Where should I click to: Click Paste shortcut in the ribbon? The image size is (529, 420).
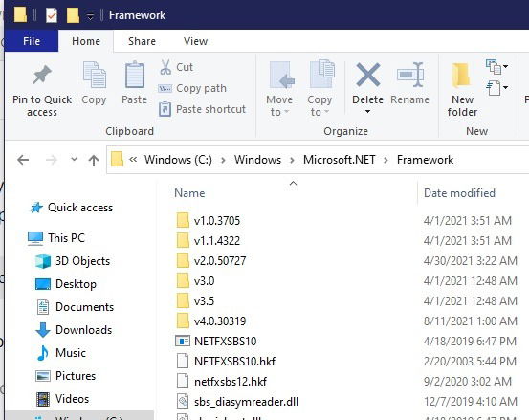tap(202, 109)
